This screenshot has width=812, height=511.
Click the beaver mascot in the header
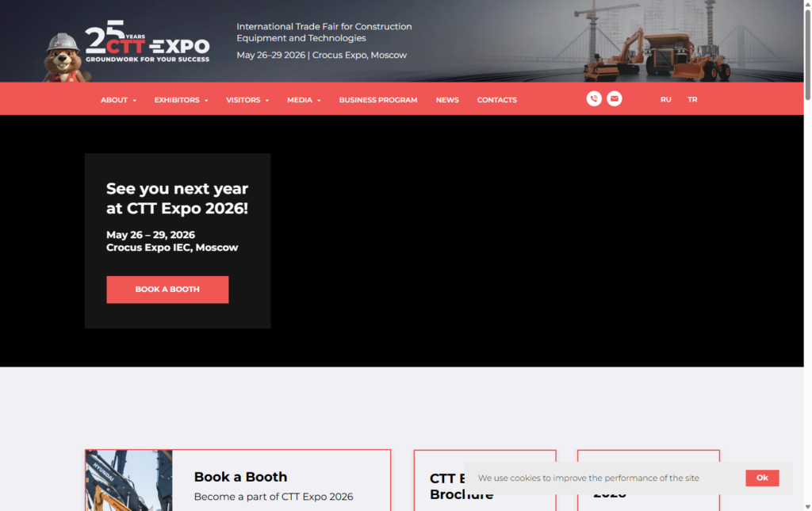click(x=63, y=57)
